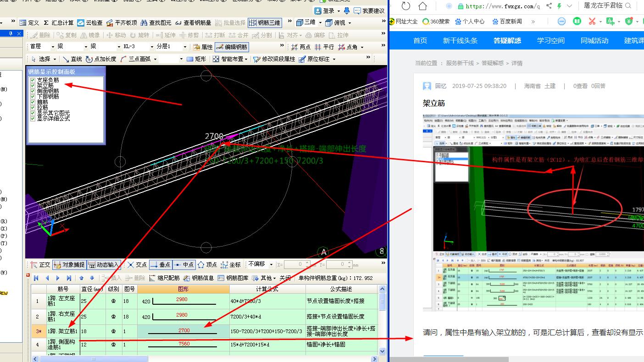Image resolution: width=644 pixels, height=362 pixels.
Task: Toggle 正交 orthogonal mode
Action: pos(40,264)
